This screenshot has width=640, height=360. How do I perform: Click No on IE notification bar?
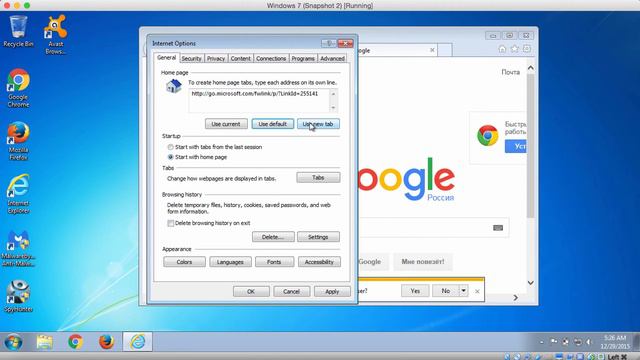[x=446, y=291]
